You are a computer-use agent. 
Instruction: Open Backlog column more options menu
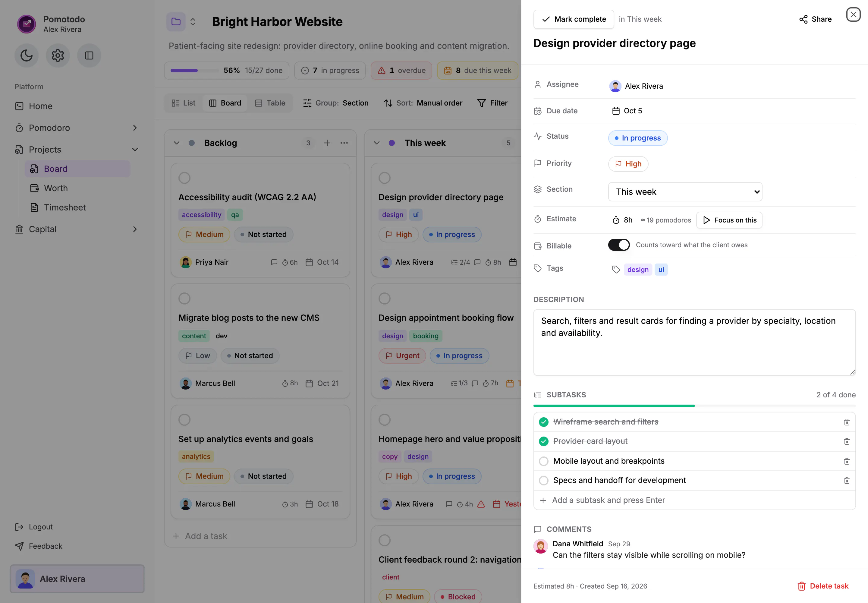pos(344,143)
